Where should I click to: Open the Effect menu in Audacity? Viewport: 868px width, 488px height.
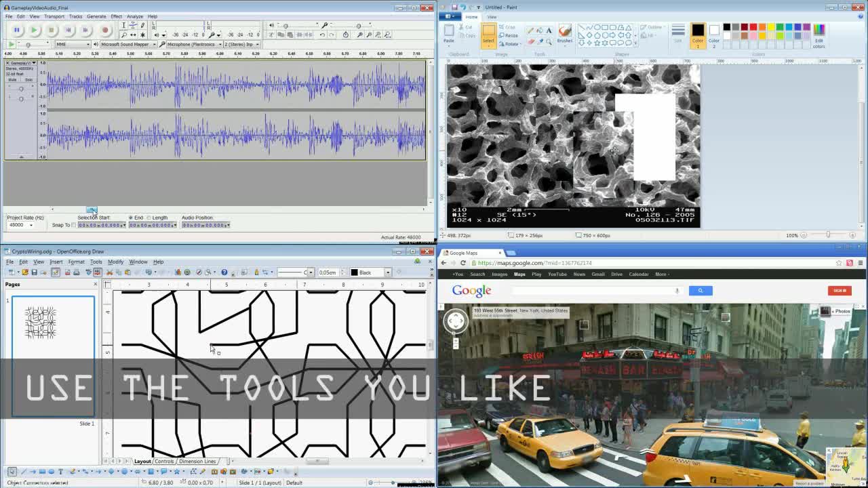click(116, 16)
